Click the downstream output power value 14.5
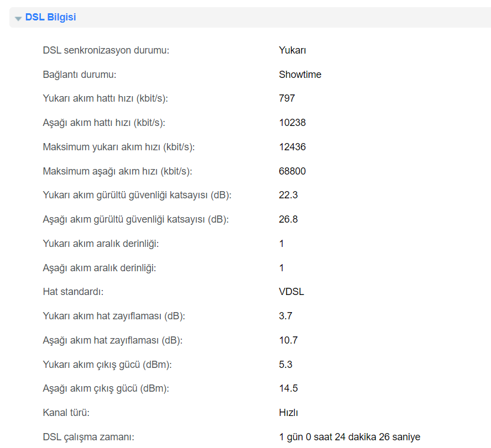This screenshot has width=491, height=448. [x=288, y=388]
